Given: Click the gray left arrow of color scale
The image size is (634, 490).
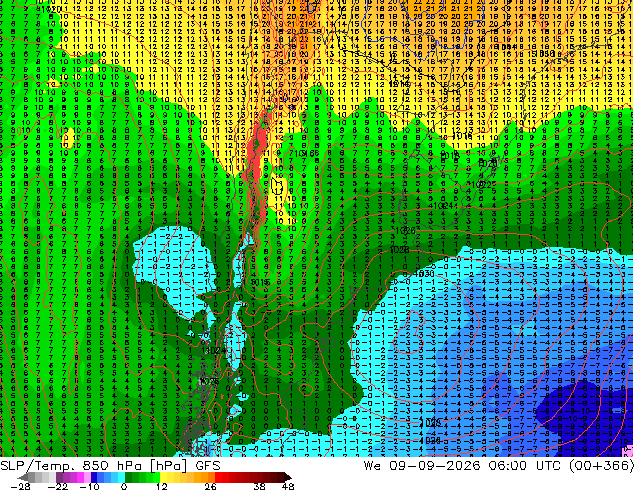Looking at the screenshot, I should coord(22,477).
